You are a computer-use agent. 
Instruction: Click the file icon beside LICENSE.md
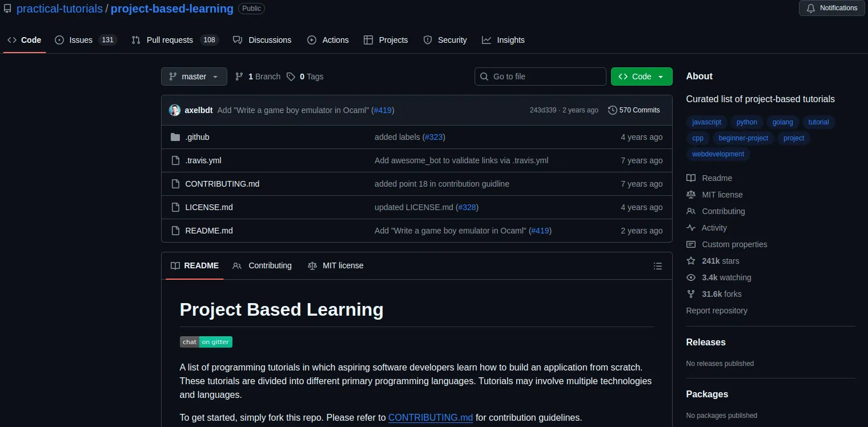click(x=175, y=207)
